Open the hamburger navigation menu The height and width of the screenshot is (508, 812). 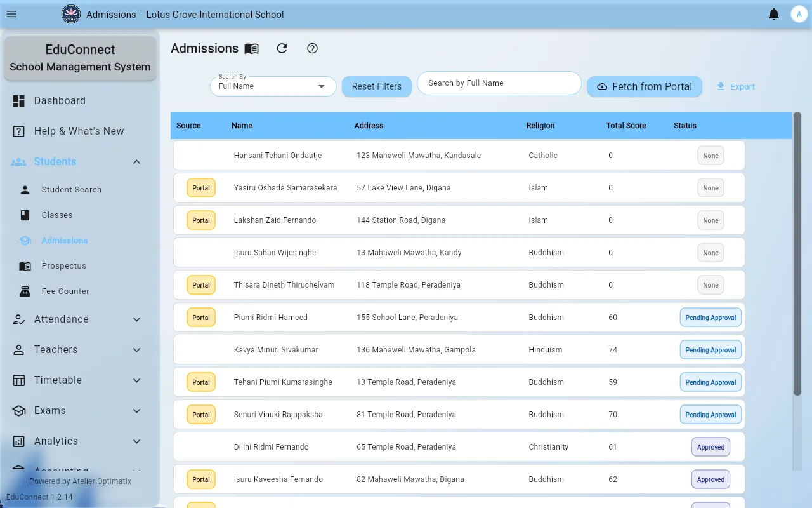(x=11, y=14)
